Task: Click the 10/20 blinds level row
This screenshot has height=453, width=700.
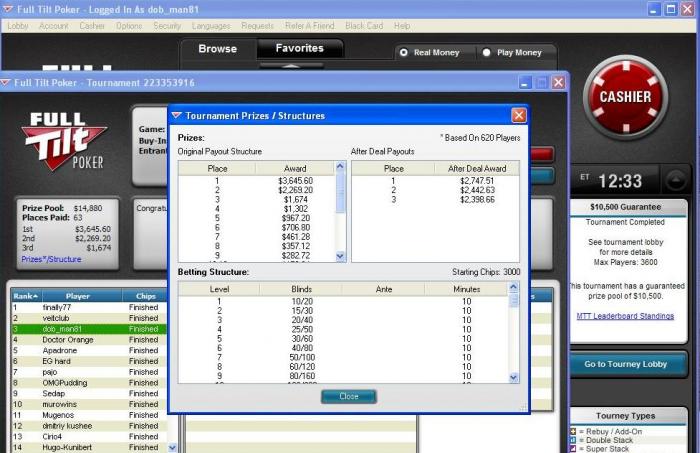Action: pos(343,302)
